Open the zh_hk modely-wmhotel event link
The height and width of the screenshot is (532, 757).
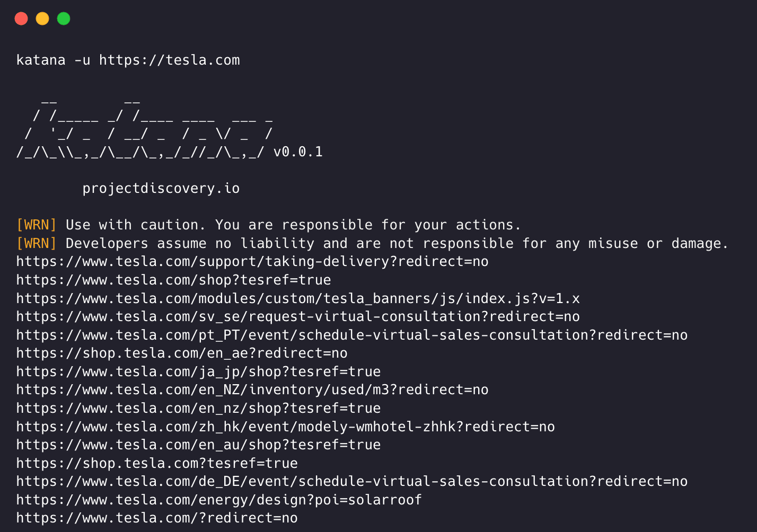click(x=285, y=427)
